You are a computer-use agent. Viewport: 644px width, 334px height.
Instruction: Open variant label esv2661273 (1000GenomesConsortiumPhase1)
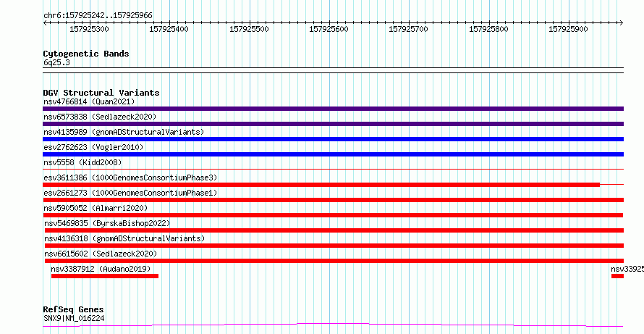pos(130,193)
